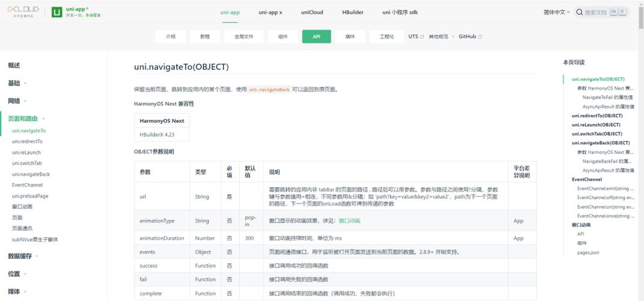The image size is (644, 301).
Task: Open the 其他规范 dropdown
Action: click(442, 37)
